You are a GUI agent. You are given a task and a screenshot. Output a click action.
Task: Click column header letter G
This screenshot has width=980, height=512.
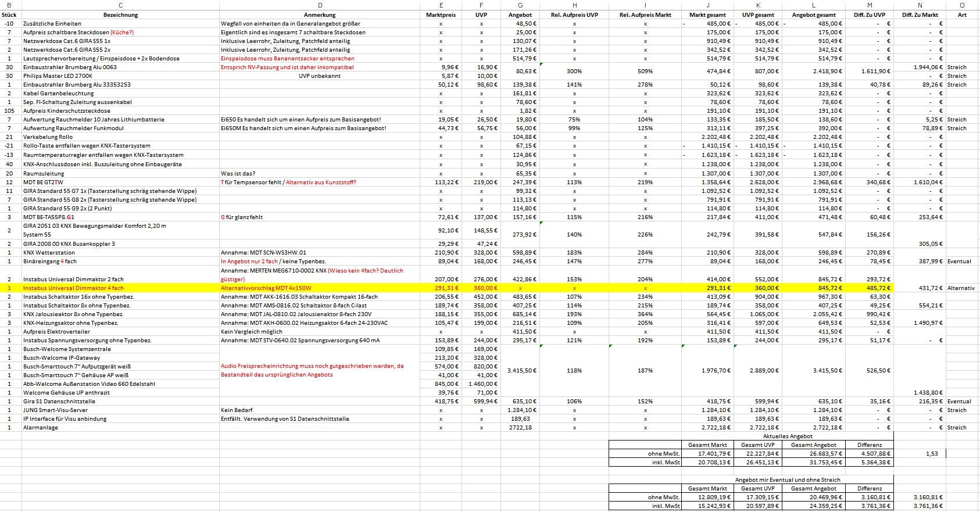[x=520, y=5]
